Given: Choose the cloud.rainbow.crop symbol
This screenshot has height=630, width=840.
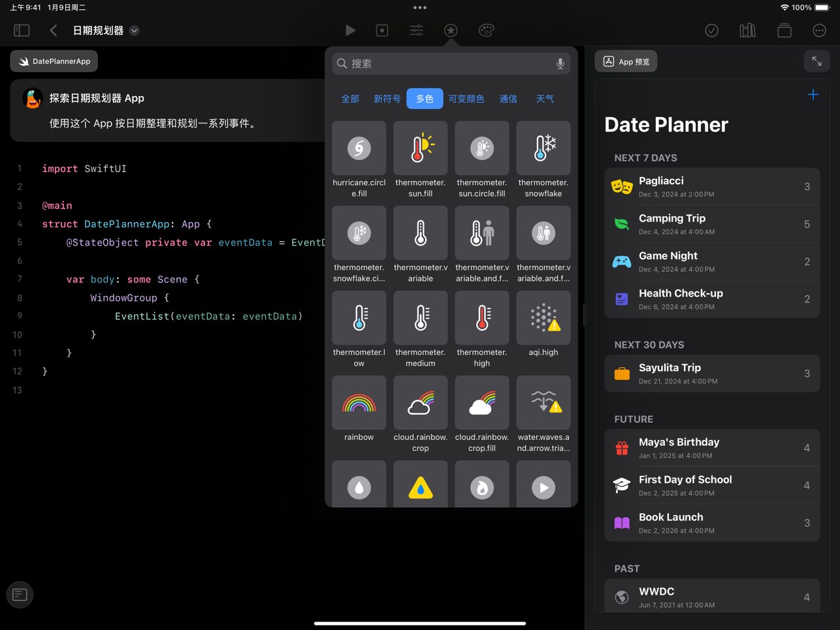Looking at the screenshot, I should click(421, 403).
